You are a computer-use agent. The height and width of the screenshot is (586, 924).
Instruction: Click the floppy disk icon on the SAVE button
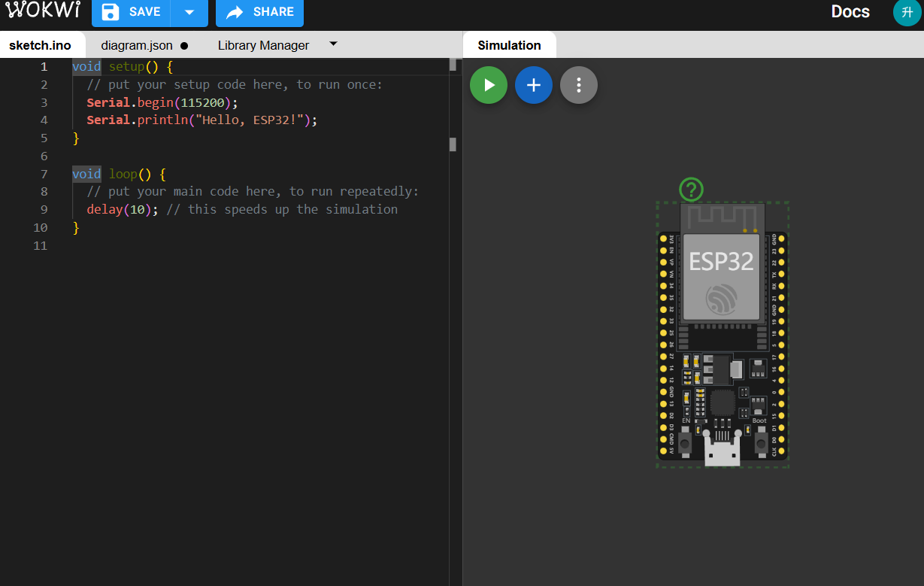[110, 11]
